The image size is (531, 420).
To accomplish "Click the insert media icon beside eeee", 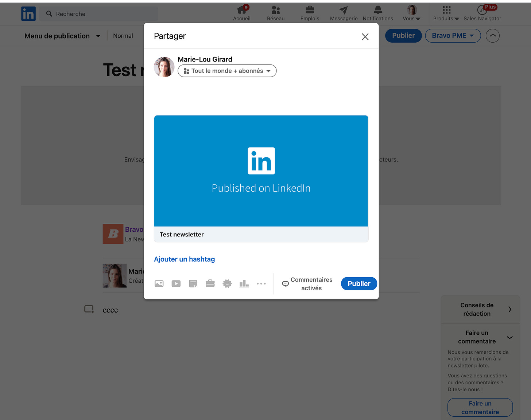I will click(x=89, y=309).
